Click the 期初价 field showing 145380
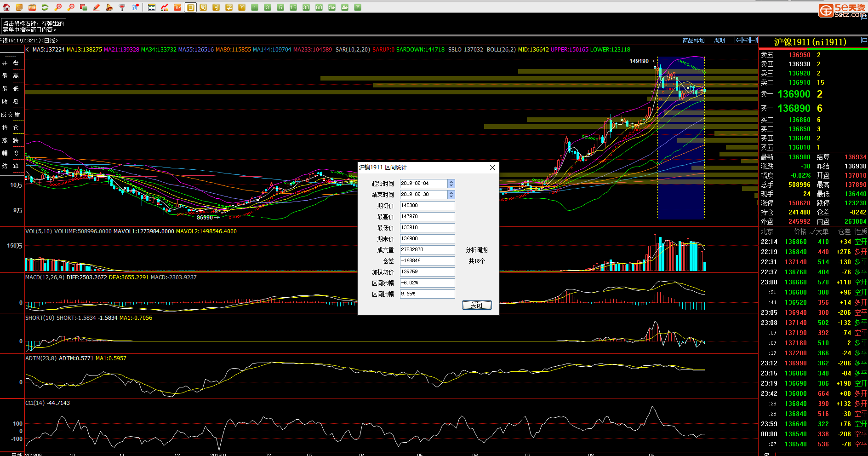Image resolution: width=868 pixels, height=456 pixels. [427, 205]
